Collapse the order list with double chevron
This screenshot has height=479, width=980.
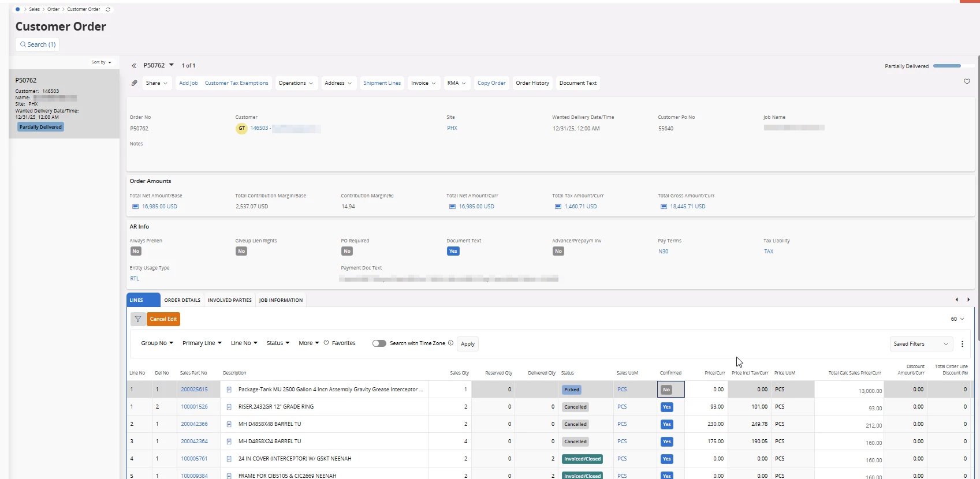coord(134,66)
